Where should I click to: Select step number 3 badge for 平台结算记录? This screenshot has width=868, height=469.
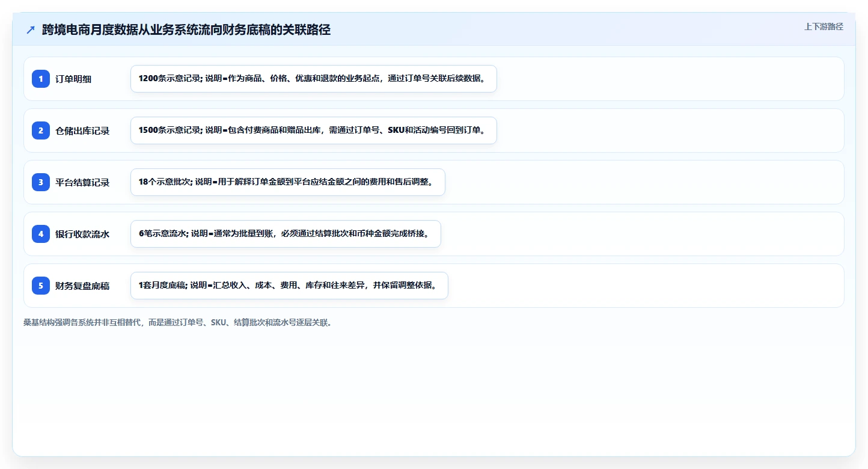pyautogui.click(x=41, y=182)
